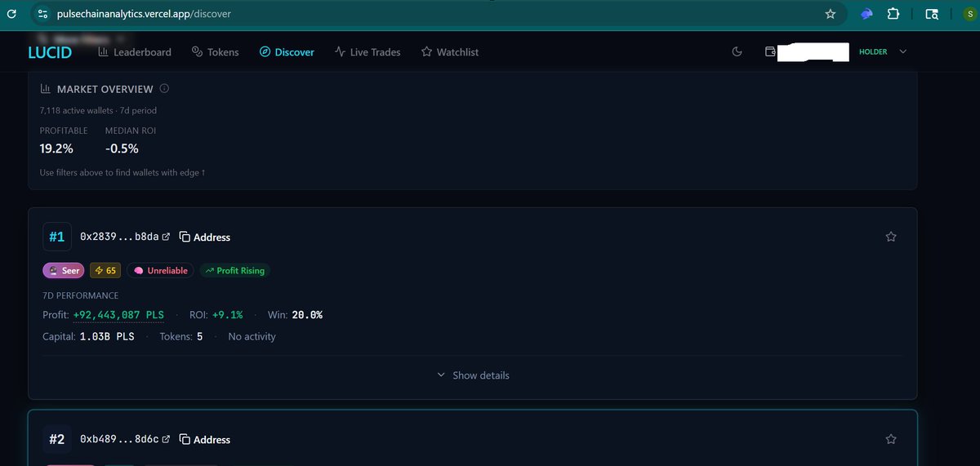
Task: Star wallet #1 to watchlist
Action: [891, 237]
